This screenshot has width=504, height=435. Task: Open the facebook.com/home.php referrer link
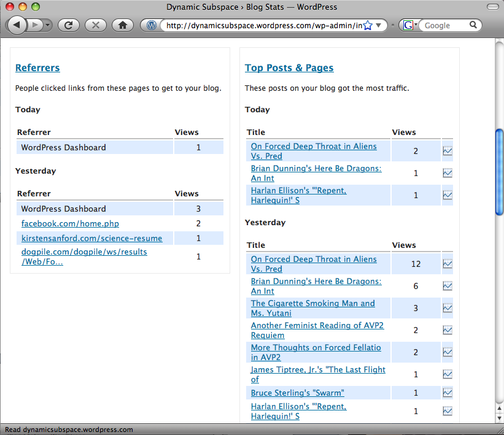[x=70, y=223]
